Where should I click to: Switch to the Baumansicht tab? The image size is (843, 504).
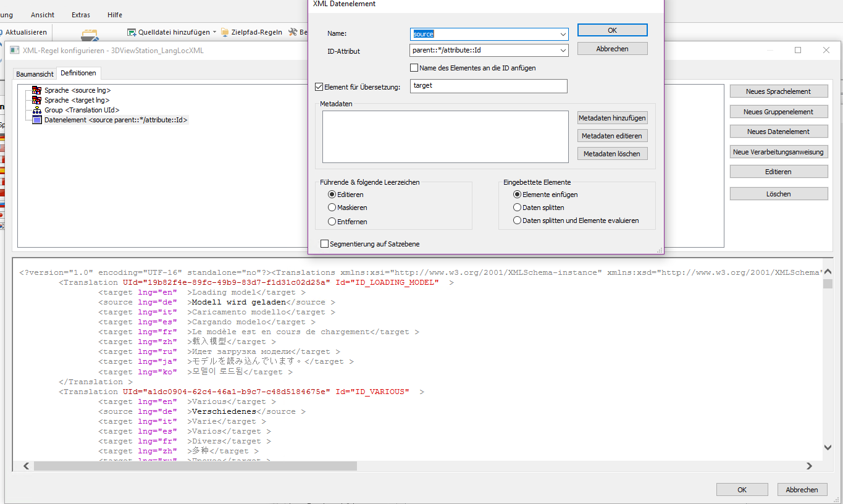(x=35, y=73)
